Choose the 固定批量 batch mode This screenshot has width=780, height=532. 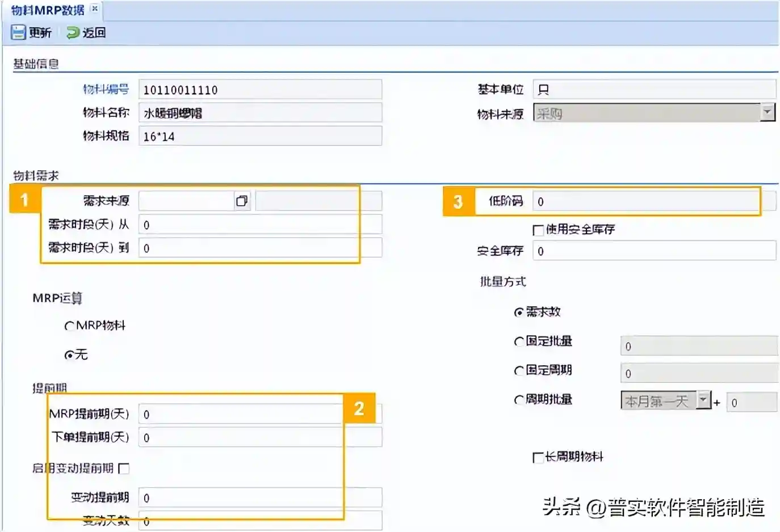pyautogui.click(x=518, y=341)
